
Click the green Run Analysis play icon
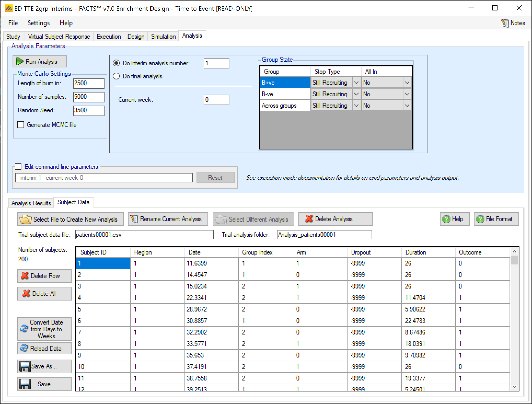[20, 61]
